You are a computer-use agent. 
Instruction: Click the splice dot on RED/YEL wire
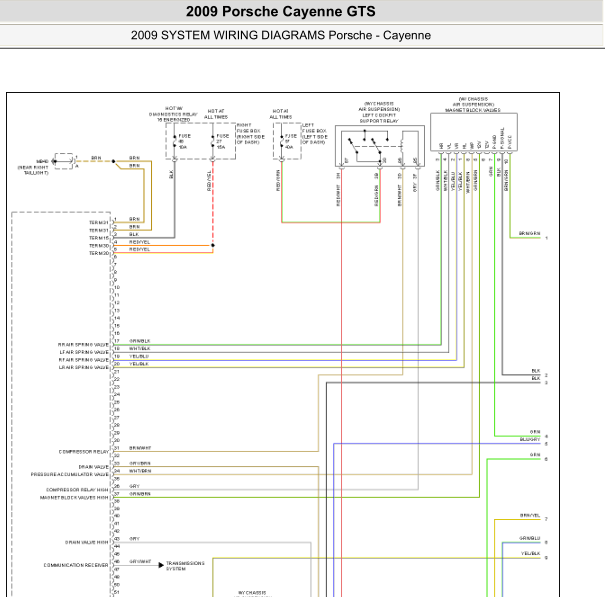coord(213,245)
